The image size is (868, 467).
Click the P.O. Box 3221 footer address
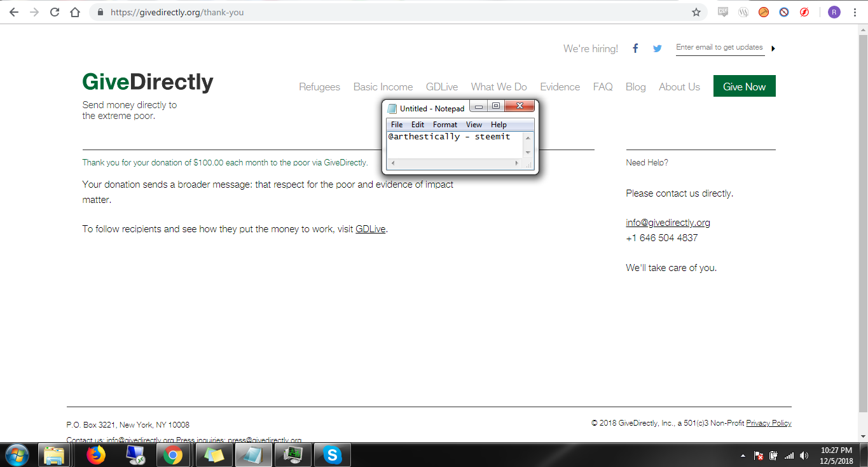tap(128, 424)
